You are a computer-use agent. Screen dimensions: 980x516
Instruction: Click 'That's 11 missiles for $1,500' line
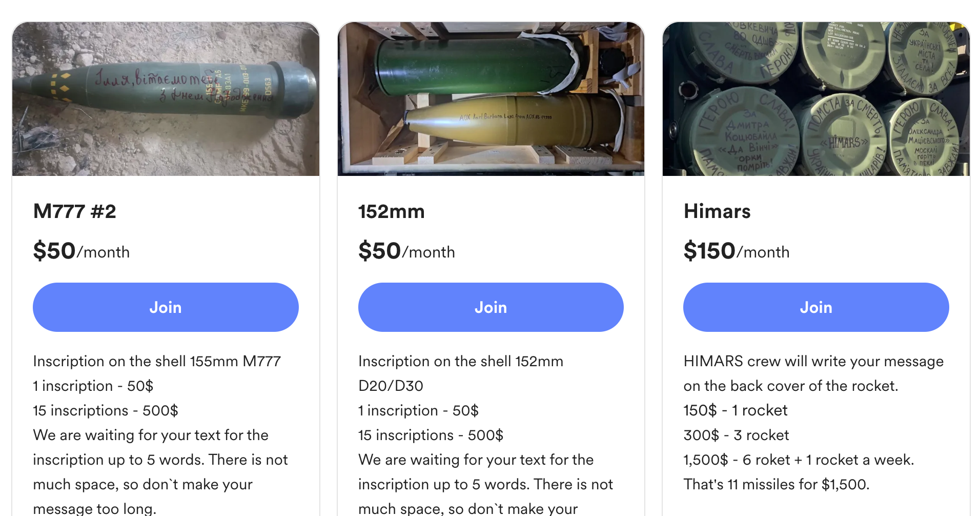click(777, 484)
